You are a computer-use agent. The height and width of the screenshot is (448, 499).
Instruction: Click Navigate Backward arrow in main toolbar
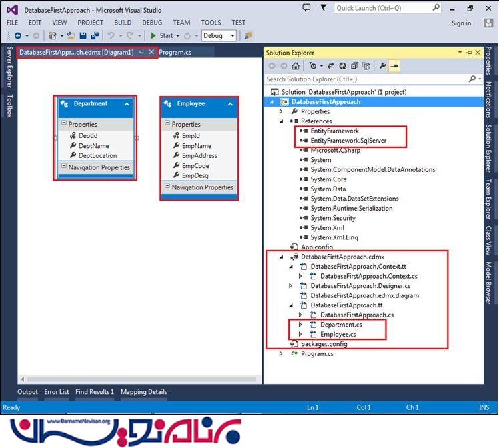[17, 35]
